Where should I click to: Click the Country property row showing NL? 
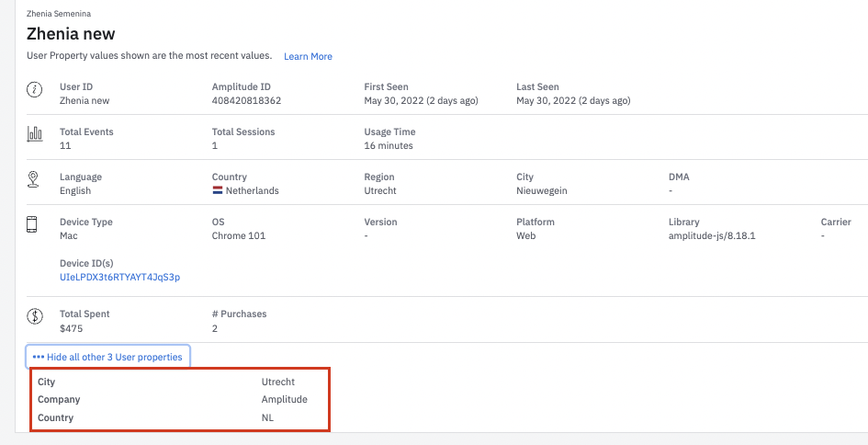coord(179,417)
